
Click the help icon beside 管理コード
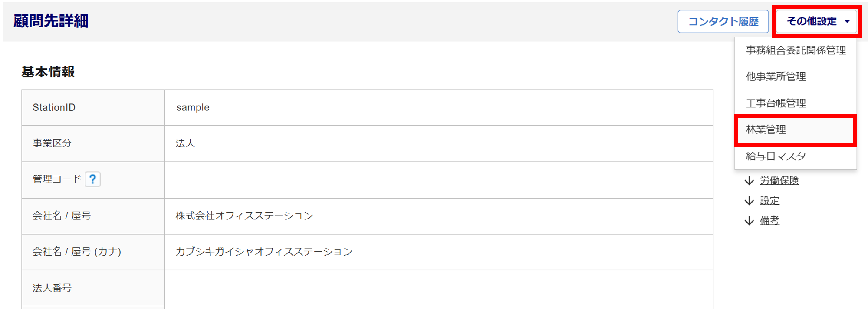92,179
